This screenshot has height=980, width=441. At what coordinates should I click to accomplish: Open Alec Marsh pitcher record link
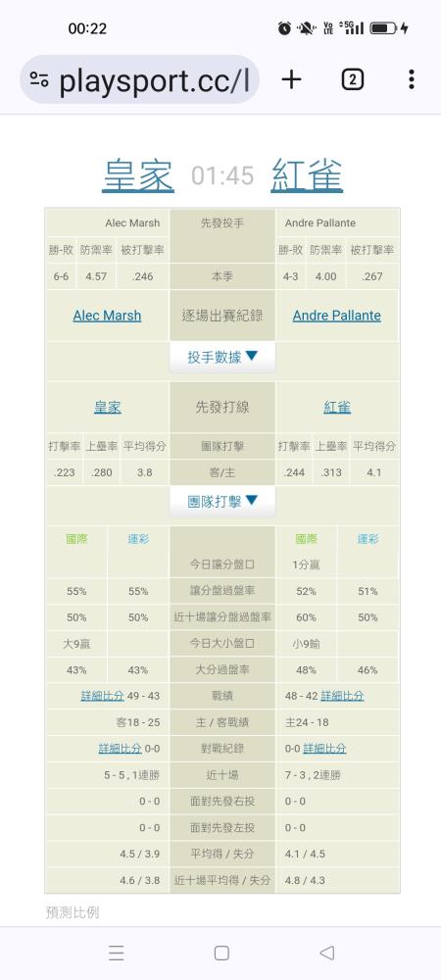[107, 316]
